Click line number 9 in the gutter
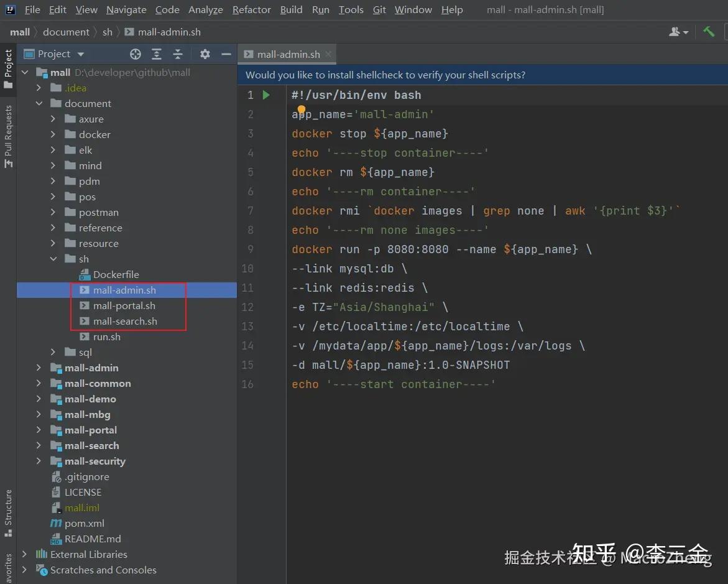This screenshot has height=584, width=728. 251,249
